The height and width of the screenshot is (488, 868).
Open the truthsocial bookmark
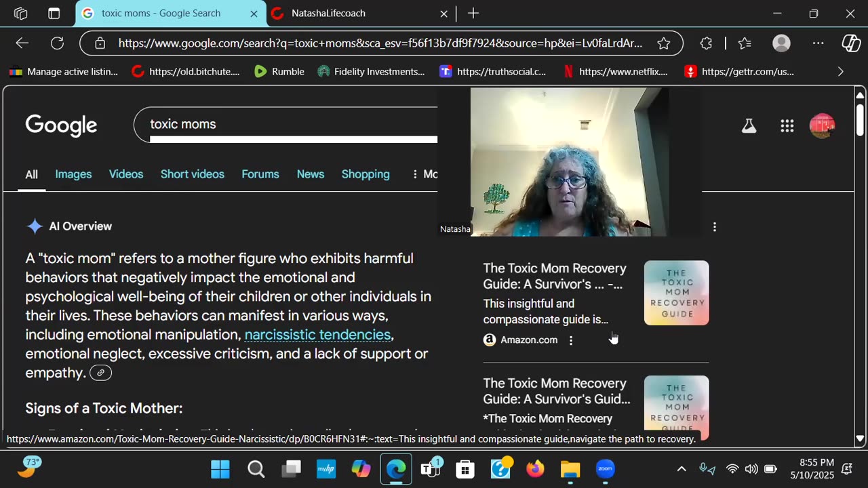pyautogui.click(x=493, y=71)
